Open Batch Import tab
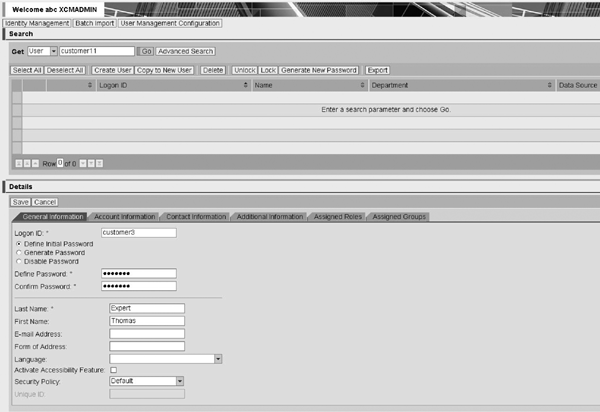600x412 pixels. click(95, 23)
